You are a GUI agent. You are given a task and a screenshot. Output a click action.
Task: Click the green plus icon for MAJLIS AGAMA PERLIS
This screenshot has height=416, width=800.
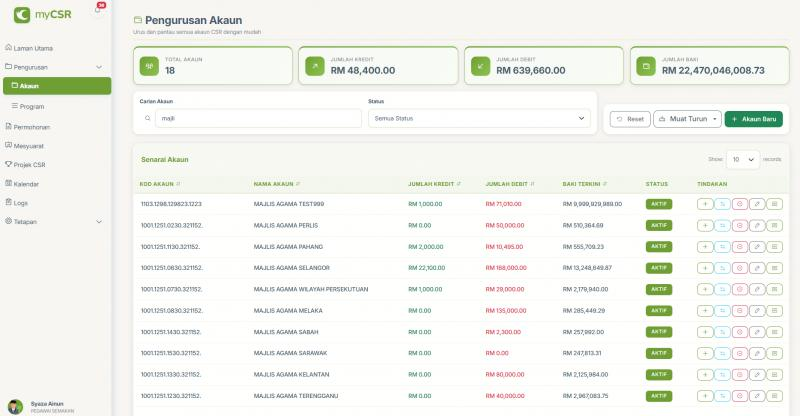coord(705,225)
